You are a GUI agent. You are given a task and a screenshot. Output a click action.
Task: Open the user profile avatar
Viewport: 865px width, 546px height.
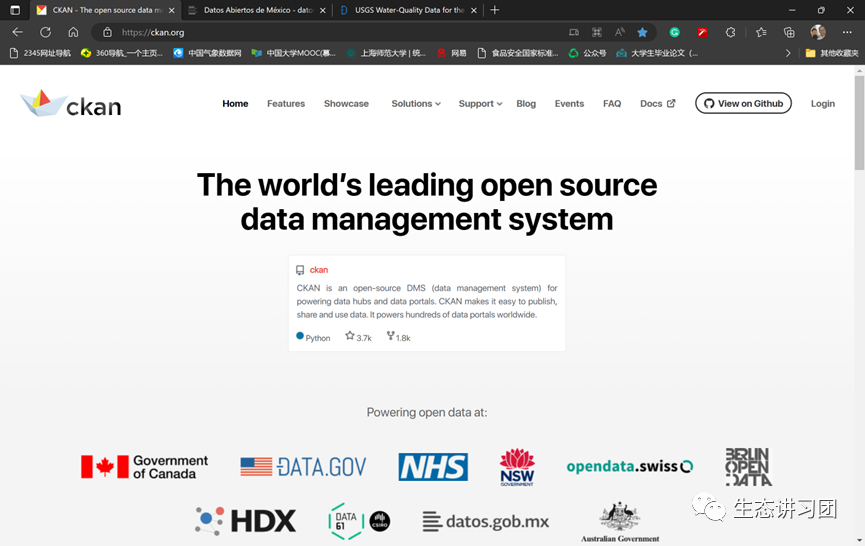pos(818,33)
